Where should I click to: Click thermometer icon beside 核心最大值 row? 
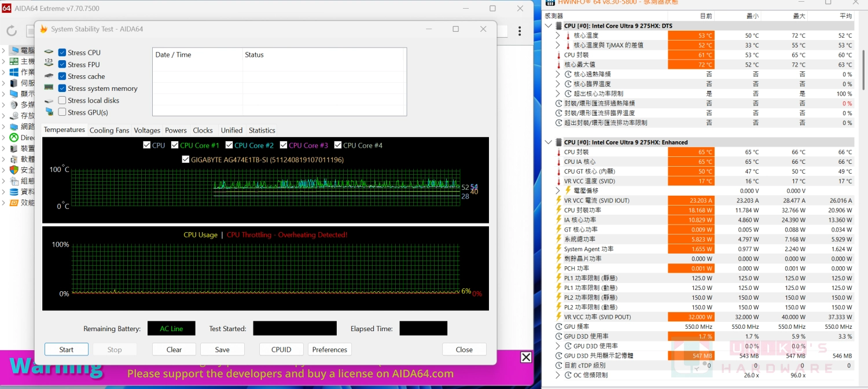point(558,64)
